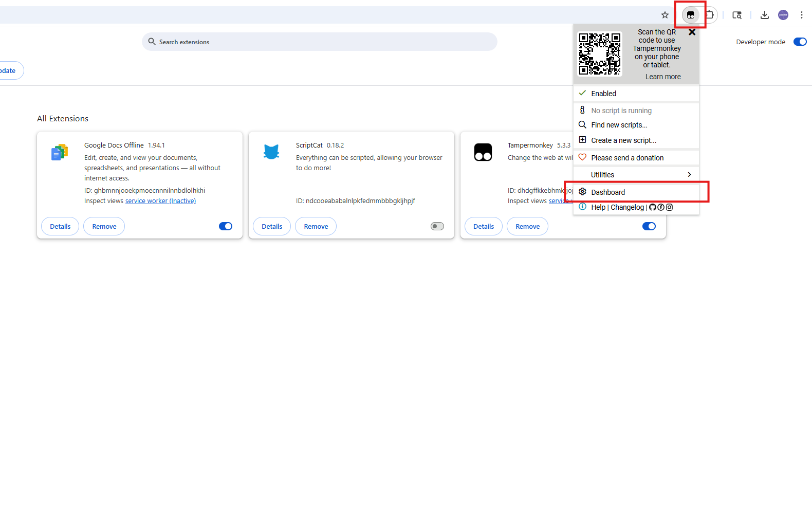This screenshot has width=812, height=511.
Task: Open the Chrome three-dot menu
Action: pyautogui.click(x=802, y=15)
